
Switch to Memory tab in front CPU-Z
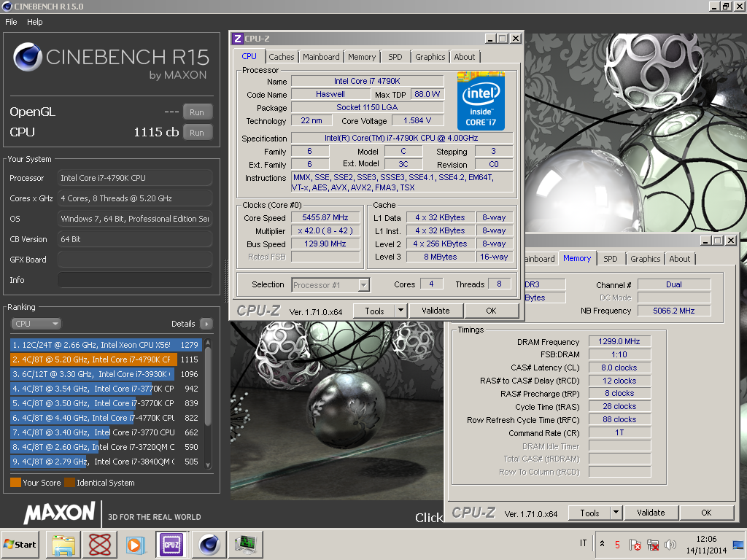[x=362, y=57]
